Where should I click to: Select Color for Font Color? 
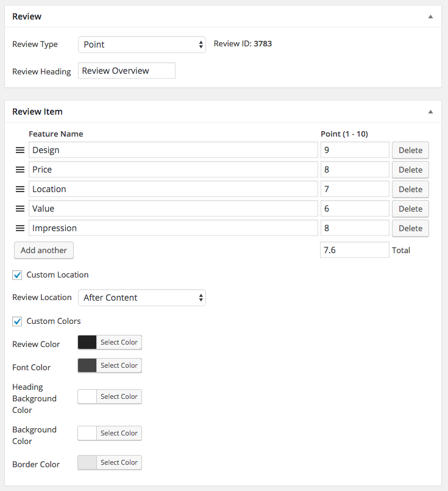[x=119, y=365]
